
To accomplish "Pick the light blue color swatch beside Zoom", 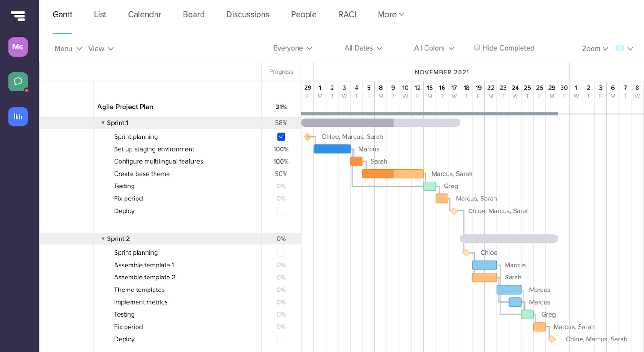I will [x=619, y=48].
